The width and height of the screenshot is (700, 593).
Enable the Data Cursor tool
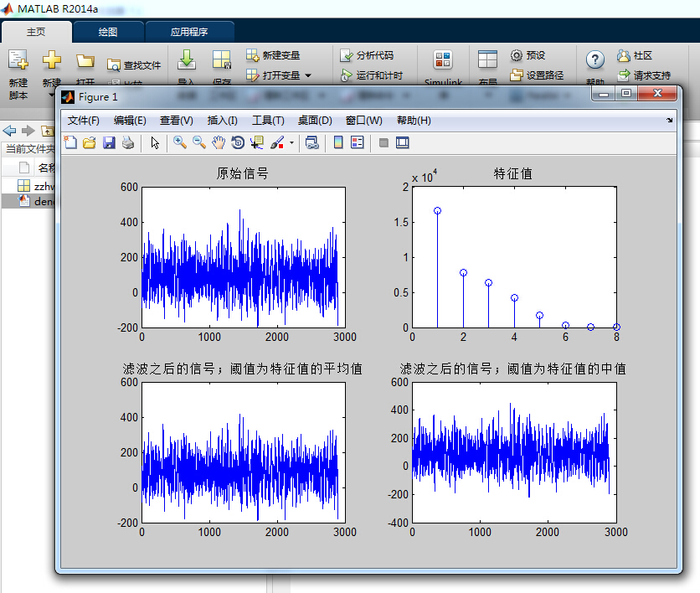click(x=257, y=143)
